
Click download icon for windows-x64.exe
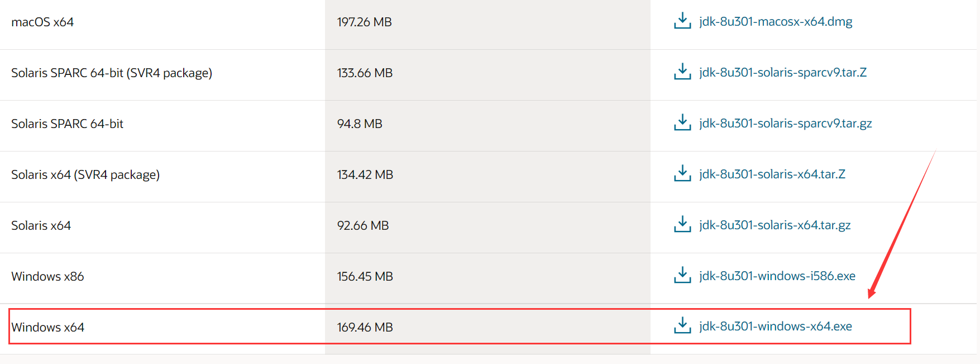click(x=682, y=326)
